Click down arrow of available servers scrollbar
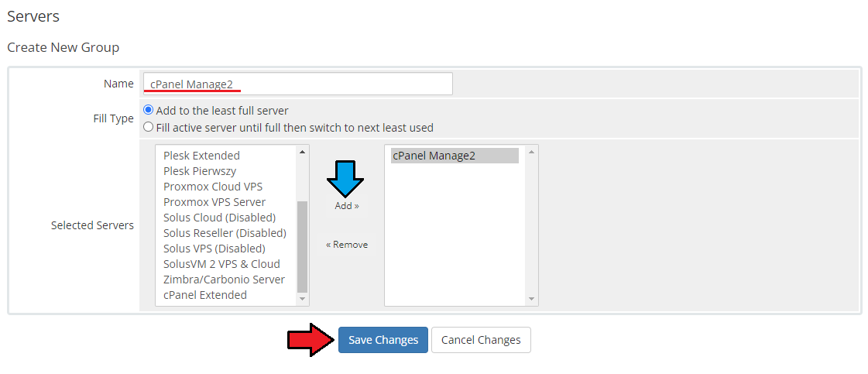 coord(302,299)
